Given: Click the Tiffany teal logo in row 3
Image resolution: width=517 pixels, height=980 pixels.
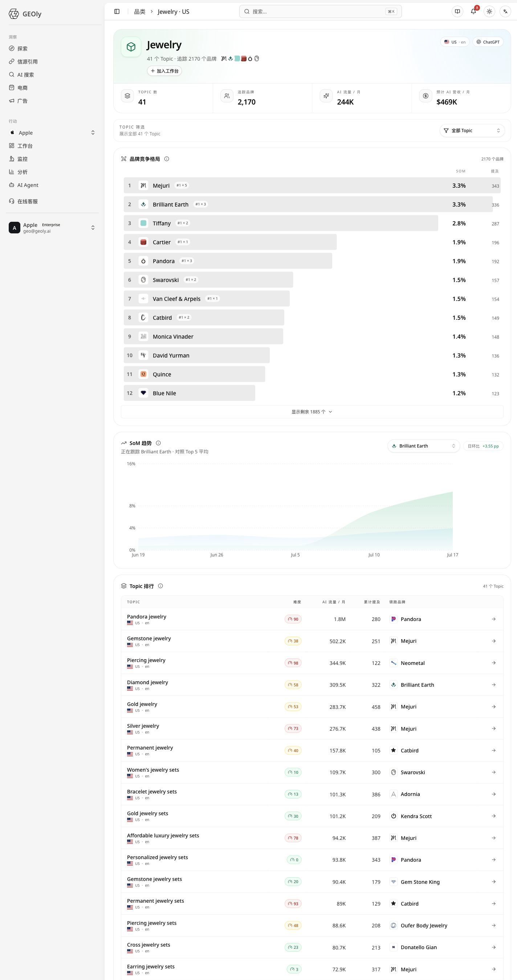Looking at the screenshot, I should 143,223.
